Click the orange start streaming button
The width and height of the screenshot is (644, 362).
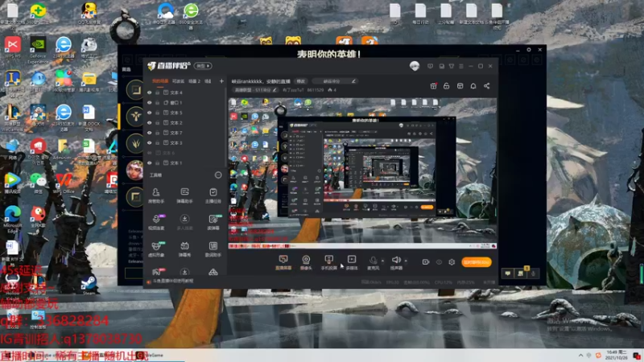[477, 262]
